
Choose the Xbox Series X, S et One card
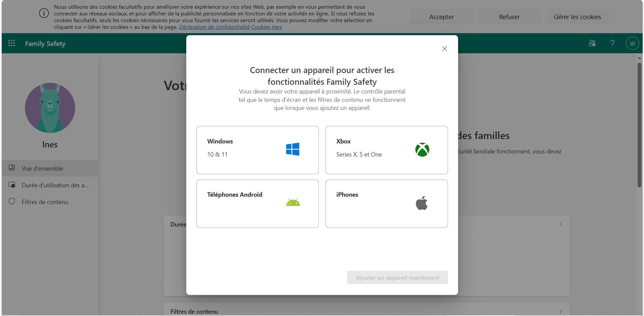point(387,150)
